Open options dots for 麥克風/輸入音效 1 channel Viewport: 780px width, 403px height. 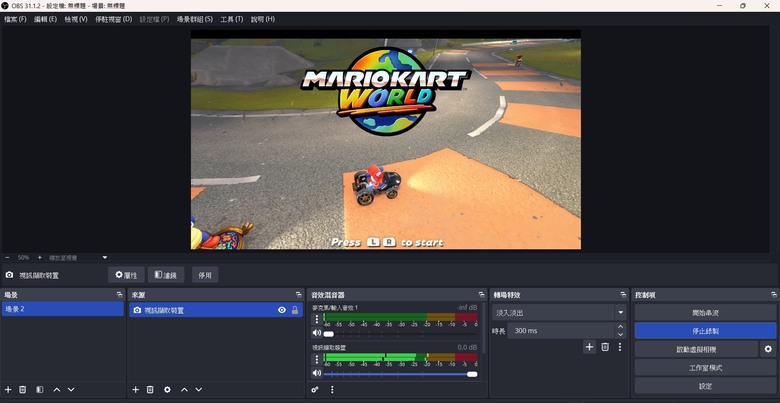pyautogui.click(x=317, y=319)
